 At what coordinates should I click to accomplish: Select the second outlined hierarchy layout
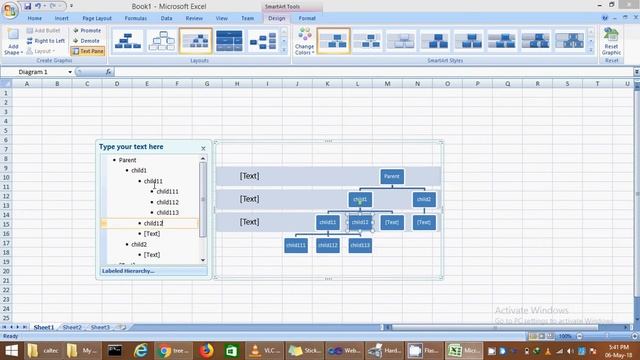(x=162, y=41)
